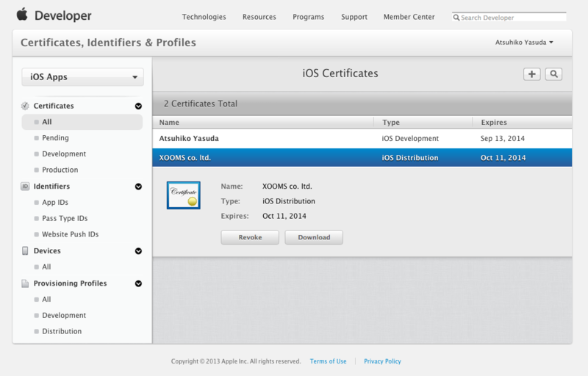The image size is (588, 376).
Task: Click the Identifiers section heading
Action: coord(51,186)
